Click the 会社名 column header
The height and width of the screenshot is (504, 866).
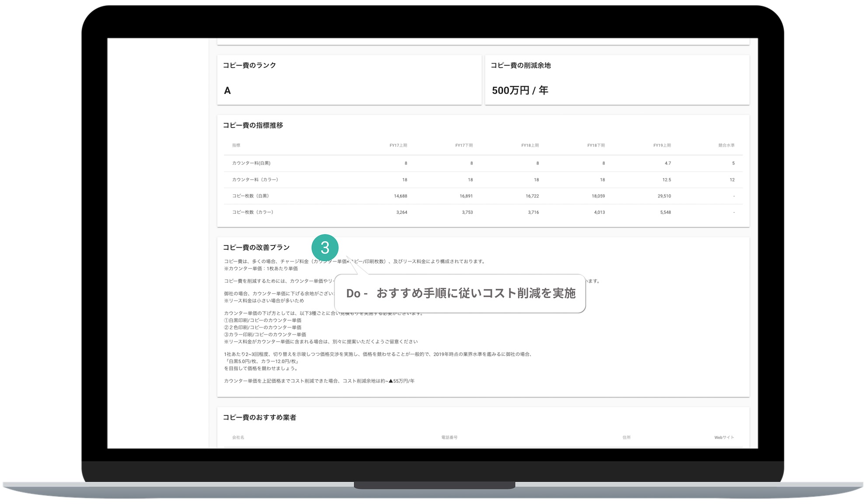[x=238, y=438]
